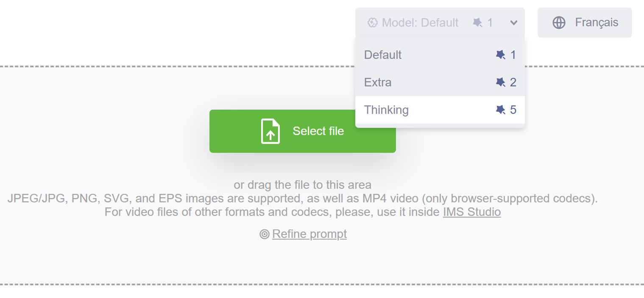
Task: Click the star icon in the Thinking row
Action: [x=501, y=110]
